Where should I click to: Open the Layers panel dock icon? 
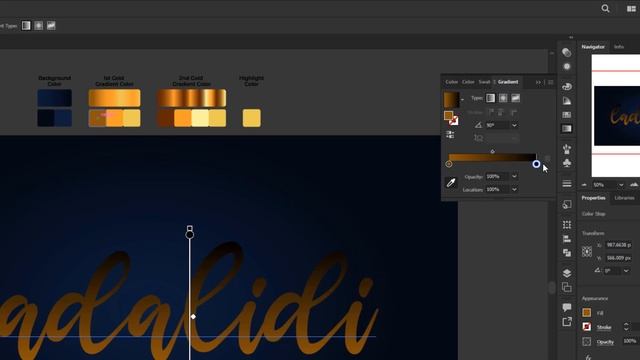[x=567, y=273]
